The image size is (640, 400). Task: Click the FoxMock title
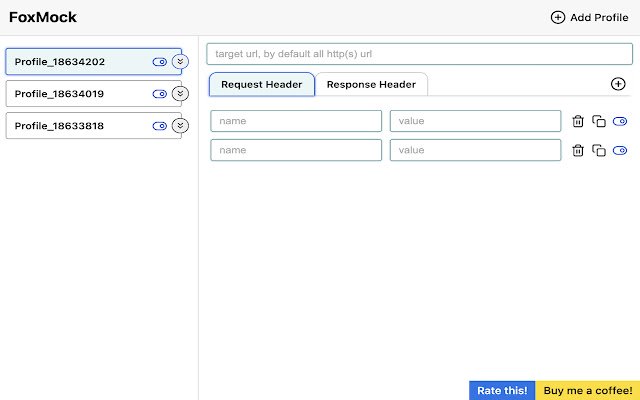43,17
